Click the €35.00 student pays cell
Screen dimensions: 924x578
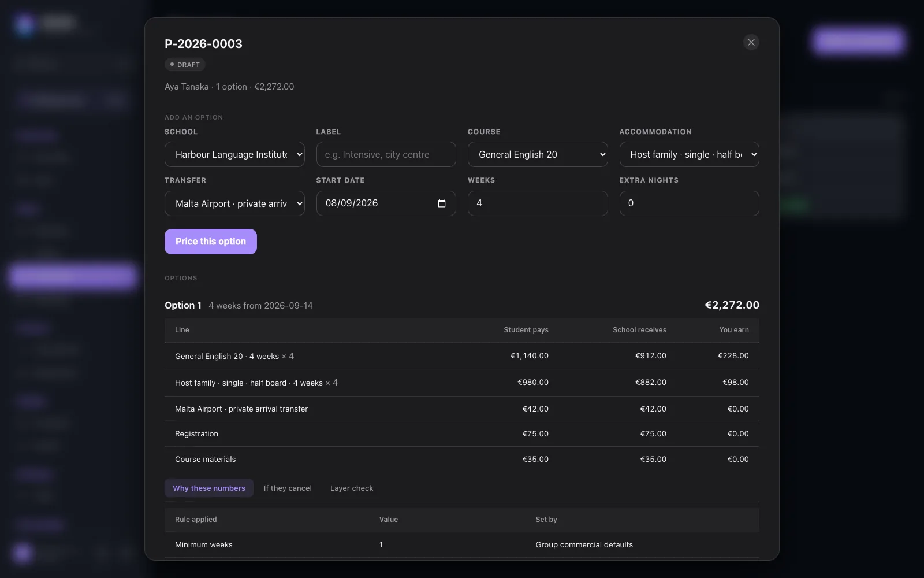(535, 459)
